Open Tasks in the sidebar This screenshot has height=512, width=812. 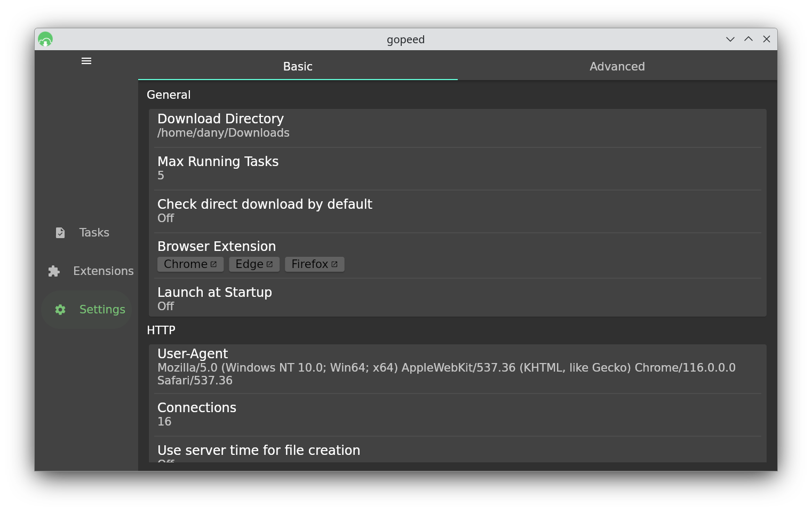[x=86, y=233]
